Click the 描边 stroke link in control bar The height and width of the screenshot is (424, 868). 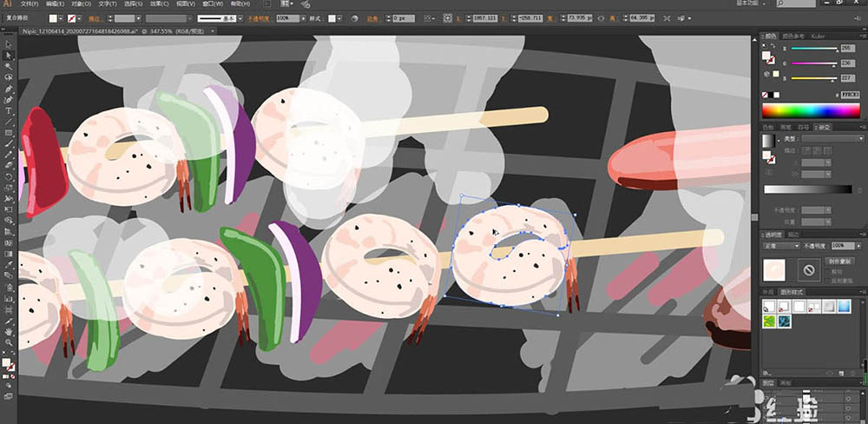coord(95,18)
